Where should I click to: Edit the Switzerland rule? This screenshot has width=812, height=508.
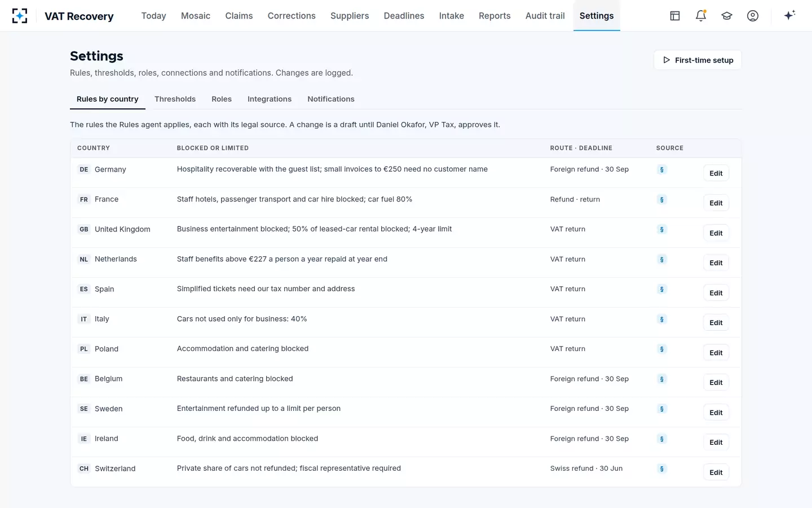pos(716,472)
